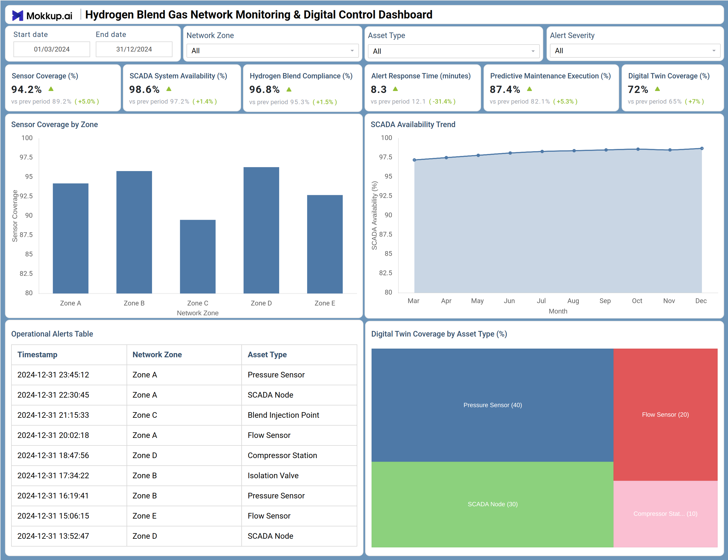The width and height of the screenshot is (728, 560).
Task: Click the Alert Response Time trend arrow
Action: tap(395, 89)
